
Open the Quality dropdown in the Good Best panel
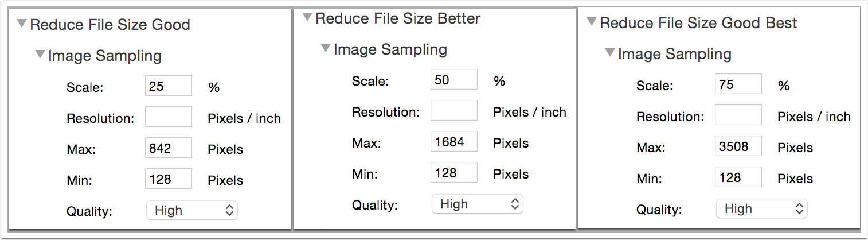761,208
